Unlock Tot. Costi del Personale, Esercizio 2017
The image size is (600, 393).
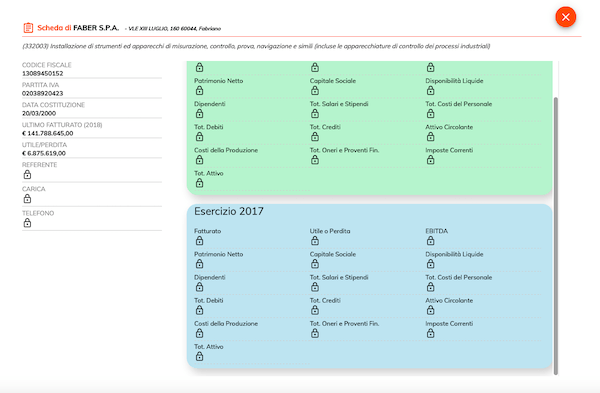tap(430, 287)
